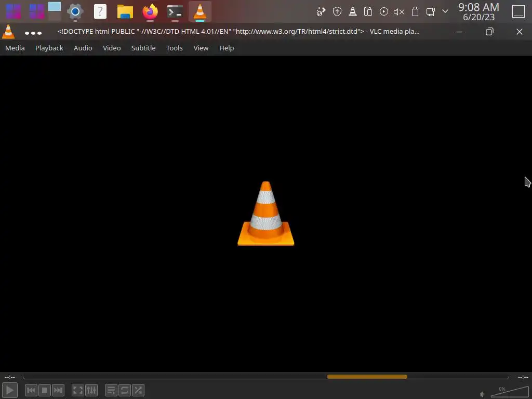Click the VLC cone tray icon
532x399 pixels.
[x=353, y=12]
